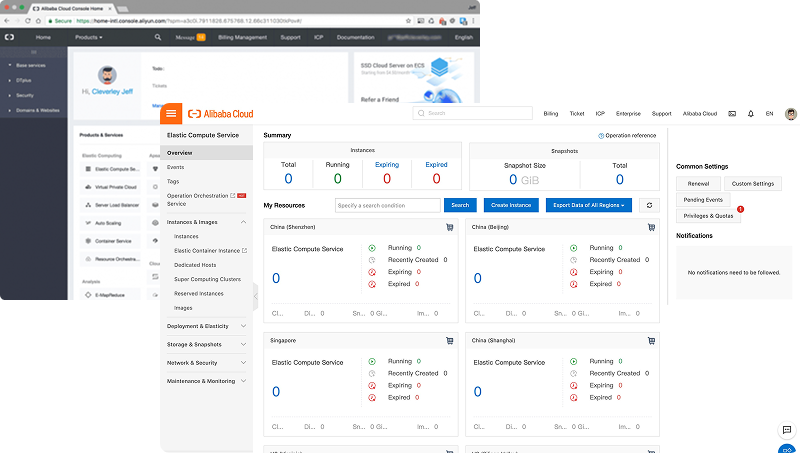Click console logo icon in back window navbar
Screen dimensions: 800x453
click(9, 37)
